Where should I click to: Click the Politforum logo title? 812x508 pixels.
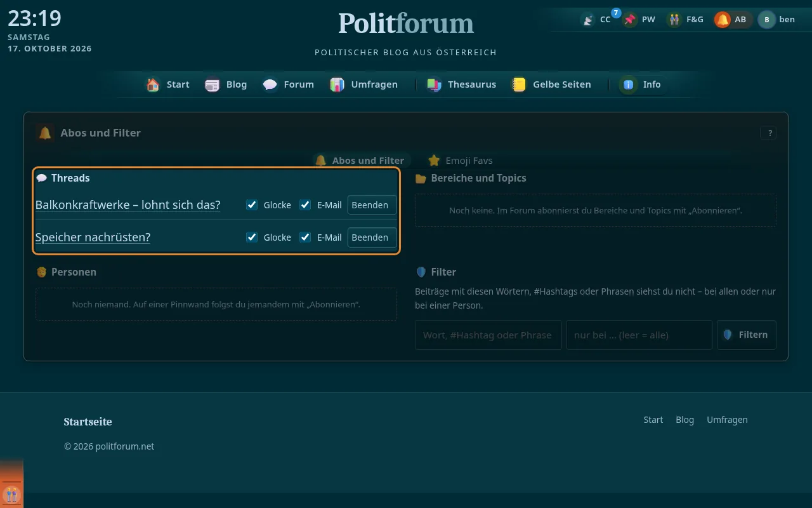[x=406, y=23]
